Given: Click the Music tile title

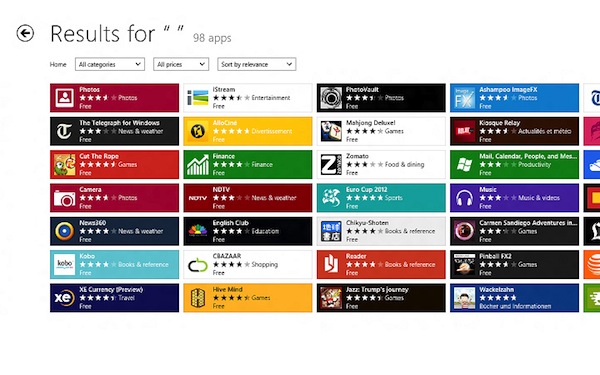Looking at the screenshot, I should click(488, 189).
